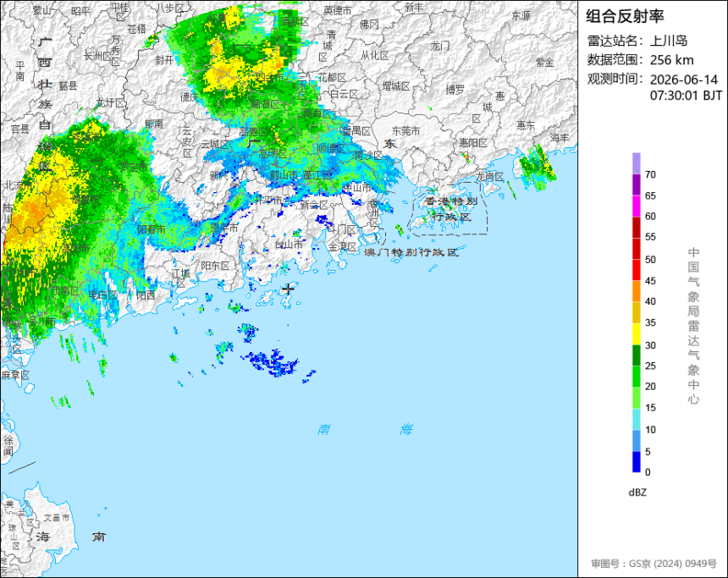Click the 封开 label on the map
Screen dimensions: 728x578
[x=164, y=60]
